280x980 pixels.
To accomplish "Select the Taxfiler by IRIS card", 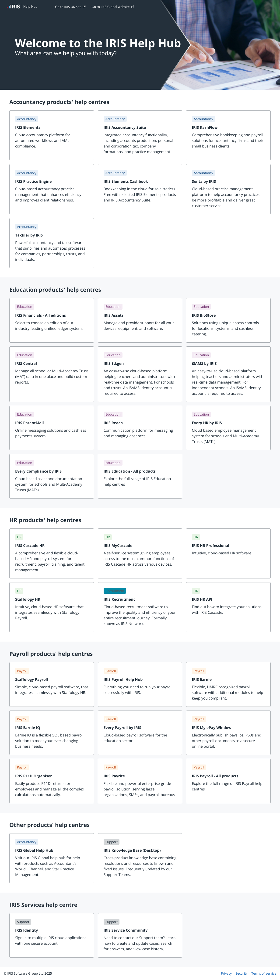I will pos(52,243).
